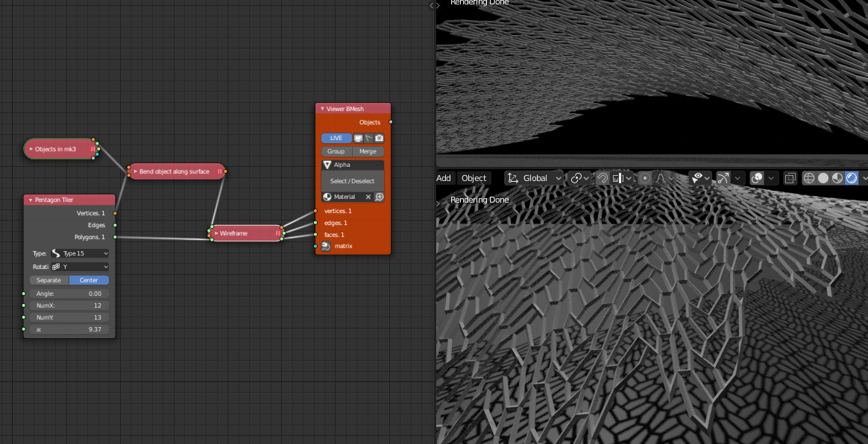Switch to material preview shading icon
868x444 pixels.
click(x=837, y=178)
